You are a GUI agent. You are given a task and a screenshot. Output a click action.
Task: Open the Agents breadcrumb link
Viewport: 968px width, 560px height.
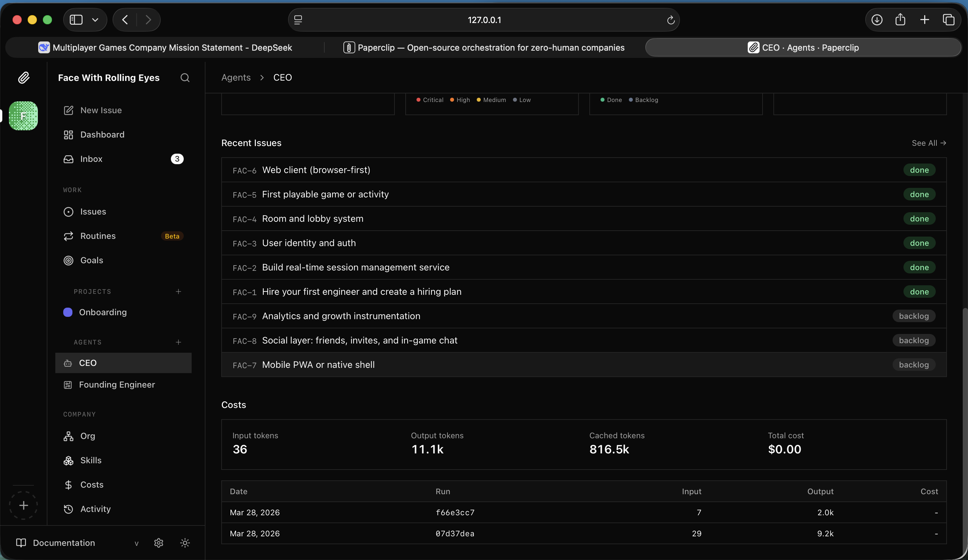tap(236, 78)
